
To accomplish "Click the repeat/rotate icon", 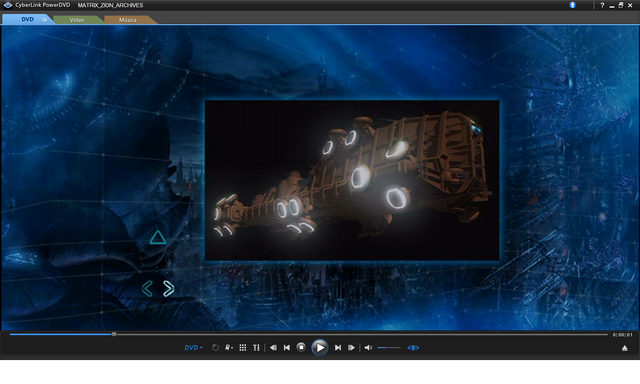I will [215, 348].
